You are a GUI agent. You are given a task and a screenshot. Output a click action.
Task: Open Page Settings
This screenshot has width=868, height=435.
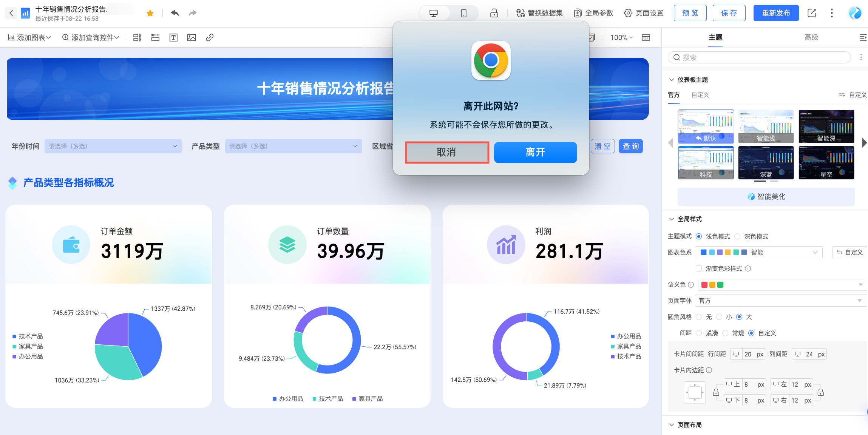click(644, 13)
